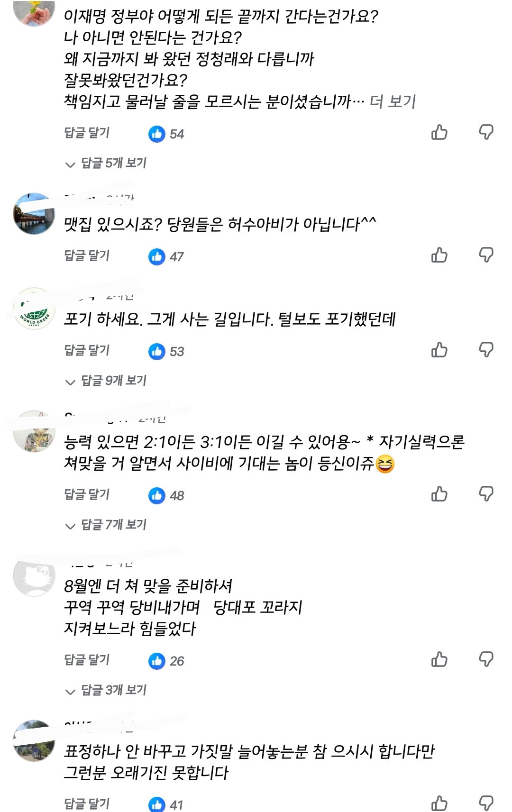Expand 답글 3개 보기 replies
Screen dimensions: 512x812
[x=106, y=691]
